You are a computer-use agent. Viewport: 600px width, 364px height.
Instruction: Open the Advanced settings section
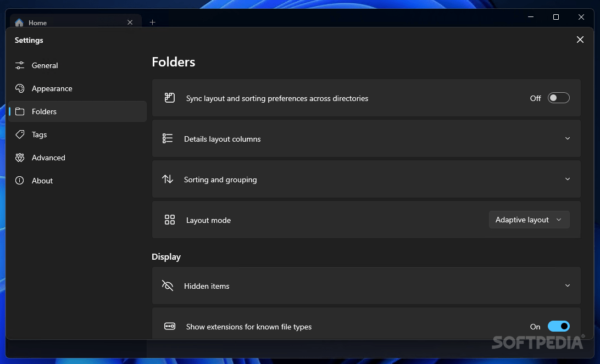click(x=77, y=158)
